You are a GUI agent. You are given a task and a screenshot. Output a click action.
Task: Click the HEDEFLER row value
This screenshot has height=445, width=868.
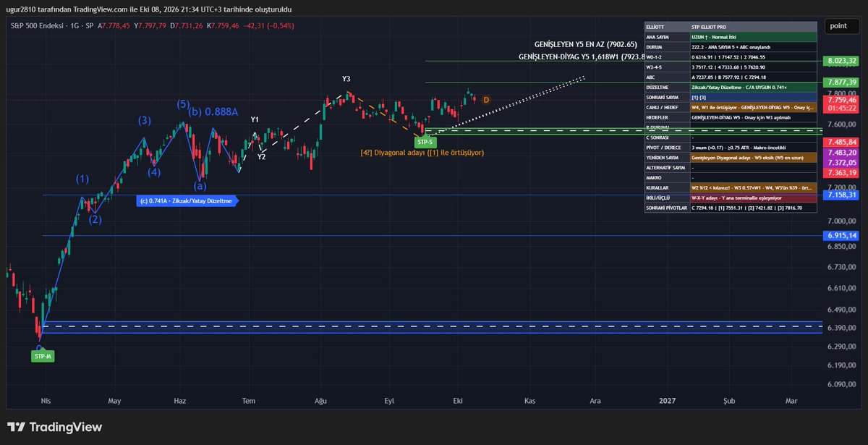[753, 117]
